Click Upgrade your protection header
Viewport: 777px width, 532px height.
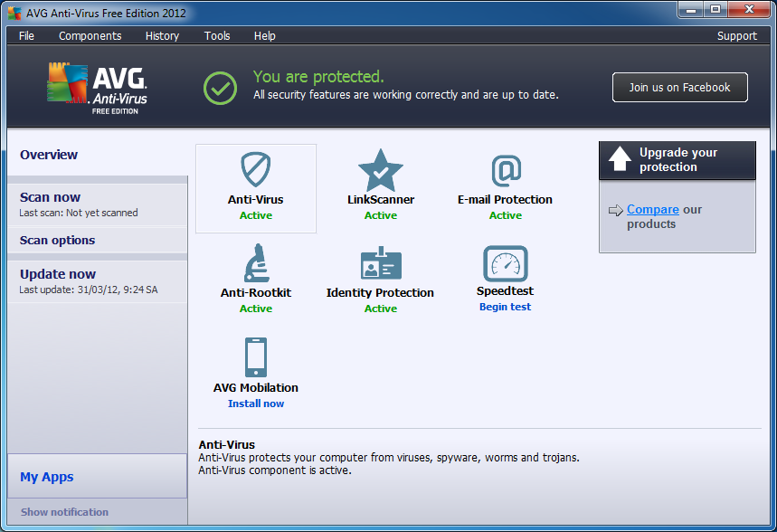coord(678,160)
